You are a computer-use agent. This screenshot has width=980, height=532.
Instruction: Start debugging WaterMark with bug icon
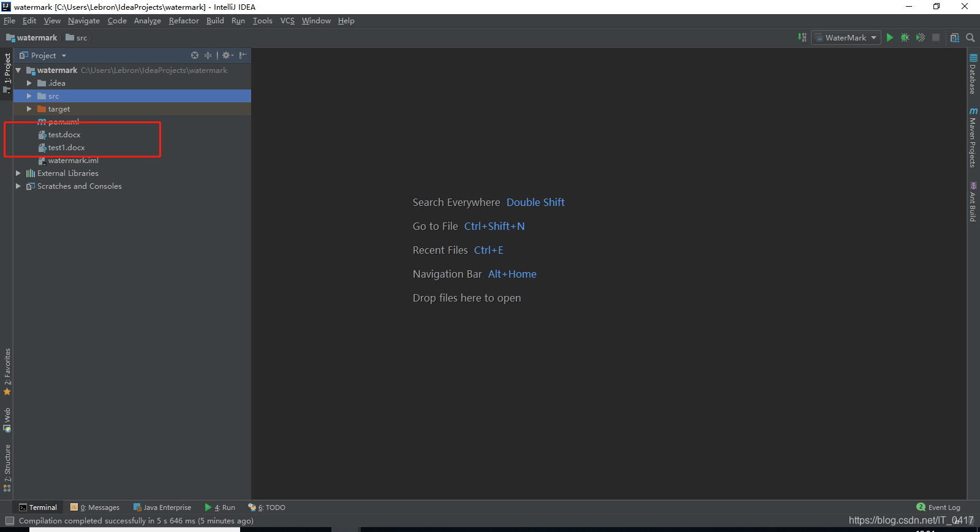pyautogui.click(x=905, y=37)
